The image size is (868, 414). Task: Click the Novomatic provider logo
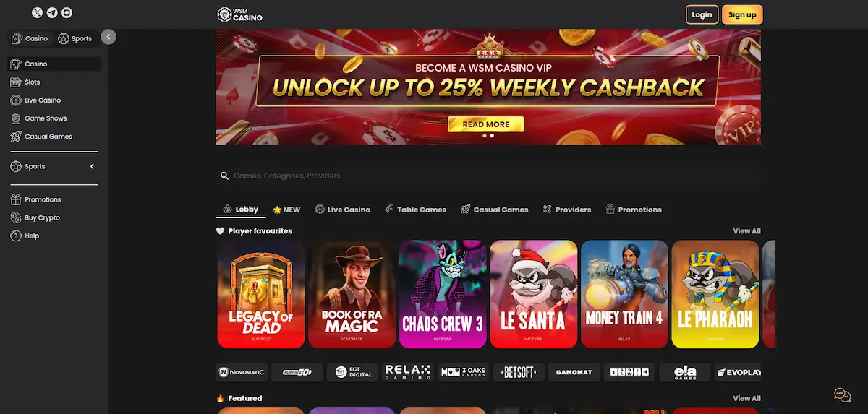click(241, 372)
